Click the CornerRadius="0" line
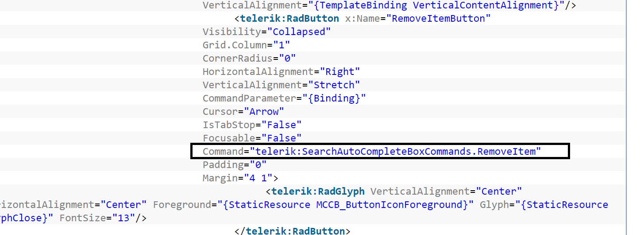 click(249, 59)
